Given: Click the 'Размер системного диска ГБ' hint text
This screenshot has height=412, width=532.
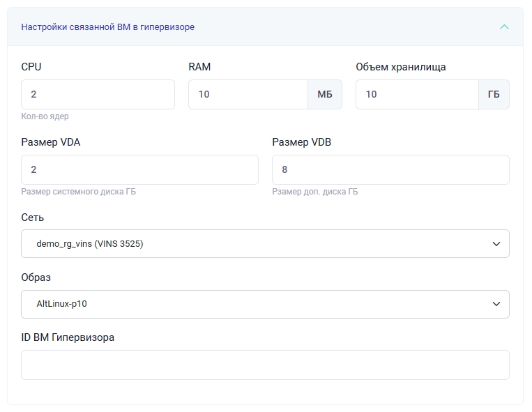Looking at the screenshot, I should coord(78,192).
